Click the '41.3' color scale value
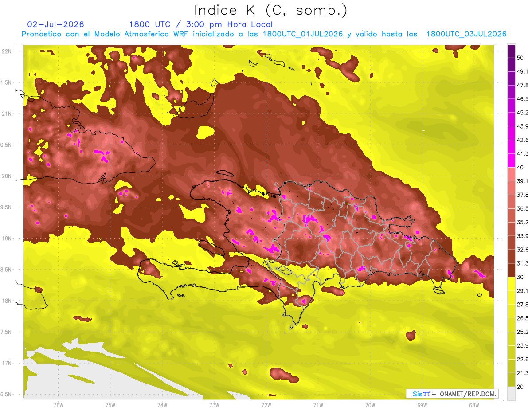This screenshot has height=411, width=532. pos(523,154)
